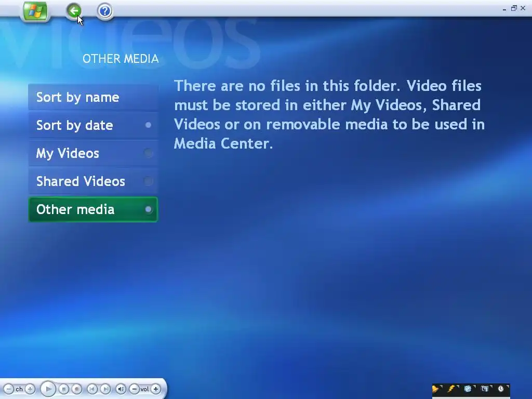Skip forward with the next track button

point(105,389)
